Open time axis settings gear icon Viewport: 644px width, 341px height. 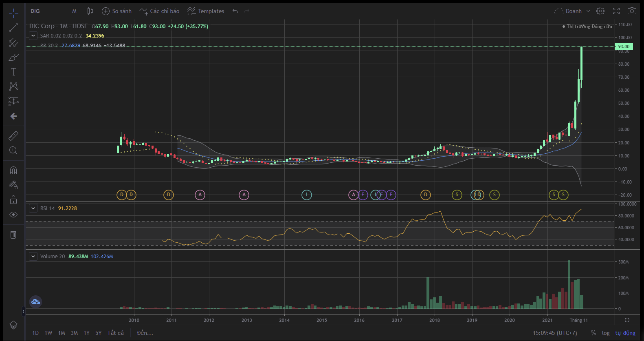point(627,320)
